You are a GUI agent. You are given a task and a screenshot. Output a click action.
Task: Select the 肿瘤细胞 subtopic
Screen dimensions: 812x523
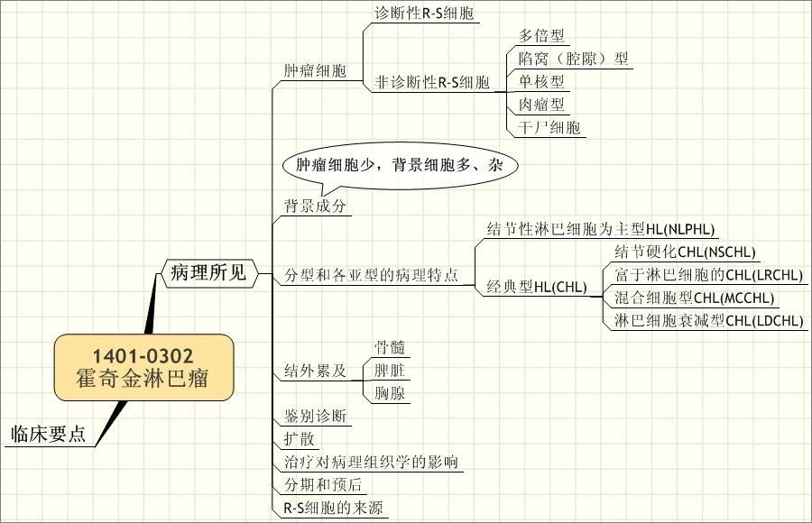(315, 70)
